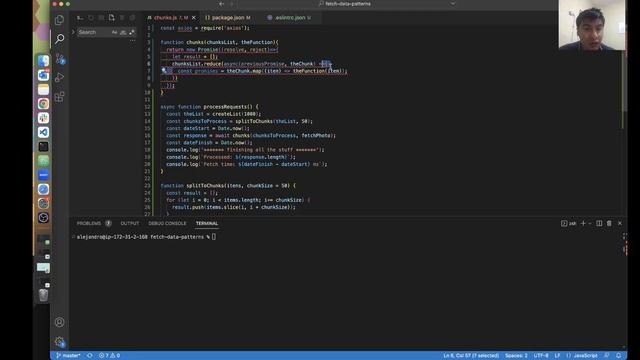Toggle Match Case in search box

pos(114,32)
